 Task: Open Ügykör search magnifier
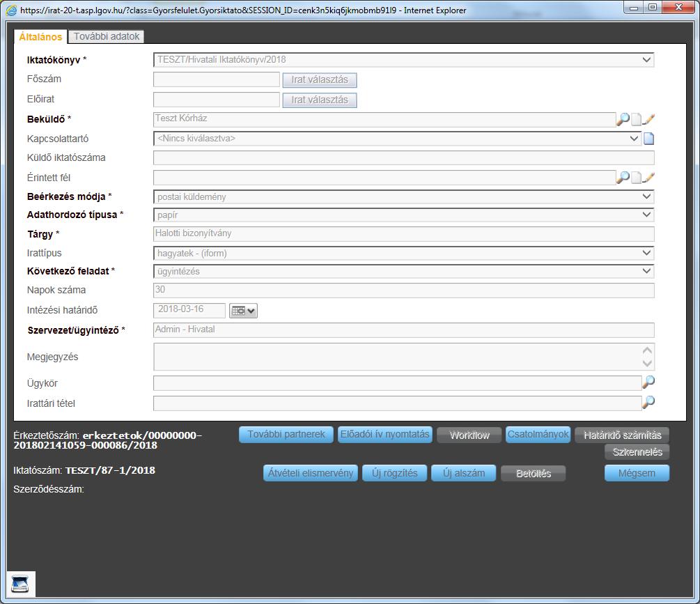click(648, 382)
